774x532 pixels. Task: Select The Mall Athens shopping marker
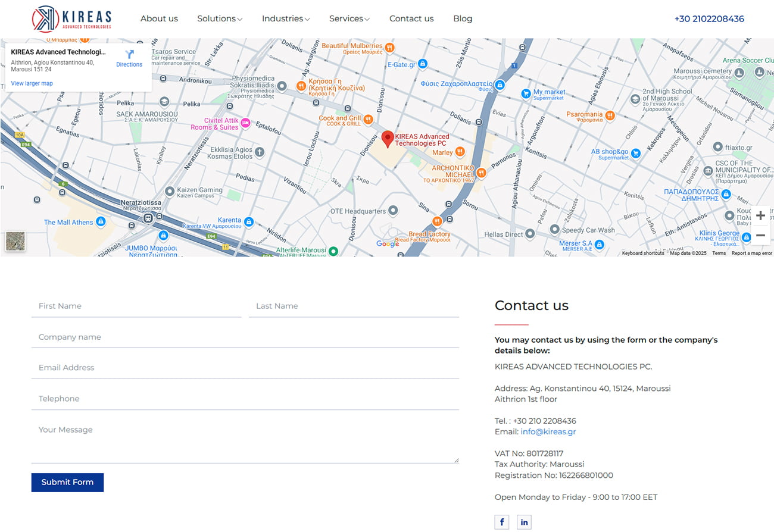click(x=101, y=222)
